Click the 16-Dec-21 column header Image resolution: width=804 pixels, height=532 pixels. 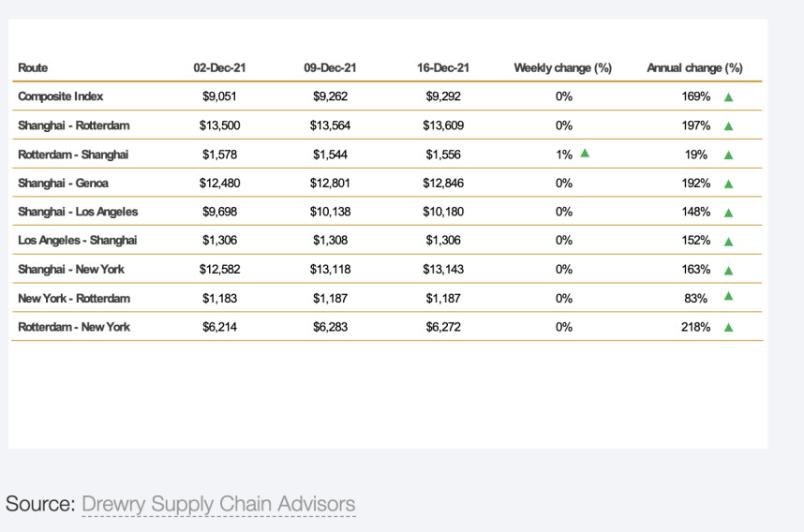tap(443, 67)
